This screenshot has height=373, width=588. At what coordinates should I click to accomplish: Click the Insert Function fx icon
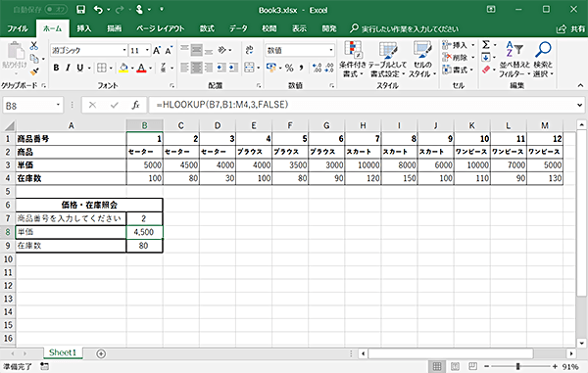(x=136, y=105)
